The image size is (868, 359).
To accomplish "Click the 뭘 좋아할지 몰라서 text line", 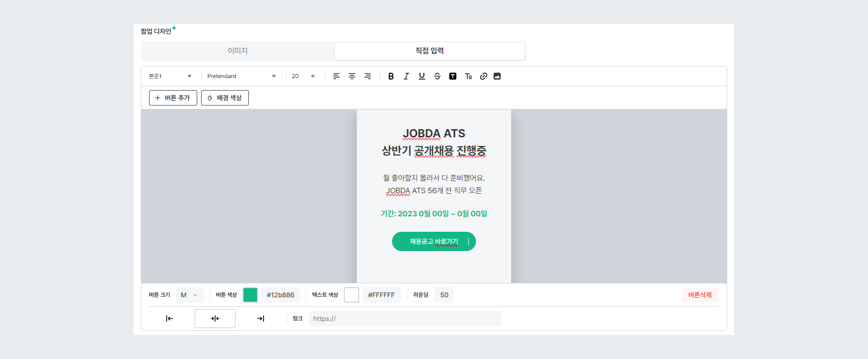I will [x=434, y=178].
